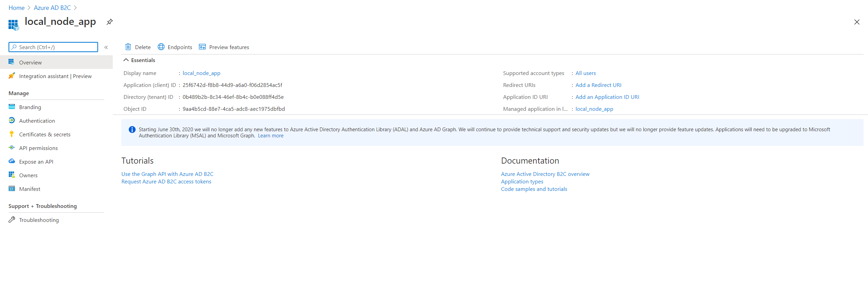Screen dimensions: 868x302
Task: Click Object ID value 9aa4b5cd-88e7-4ca5-adc8-aec1975dbfbd
Action: (234, 109)
